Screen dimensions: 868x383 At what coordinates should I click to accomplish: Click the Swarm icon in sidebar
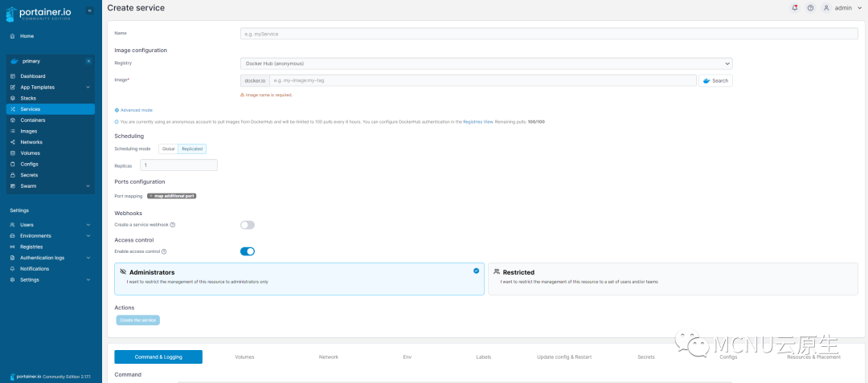tap(12, 186)
